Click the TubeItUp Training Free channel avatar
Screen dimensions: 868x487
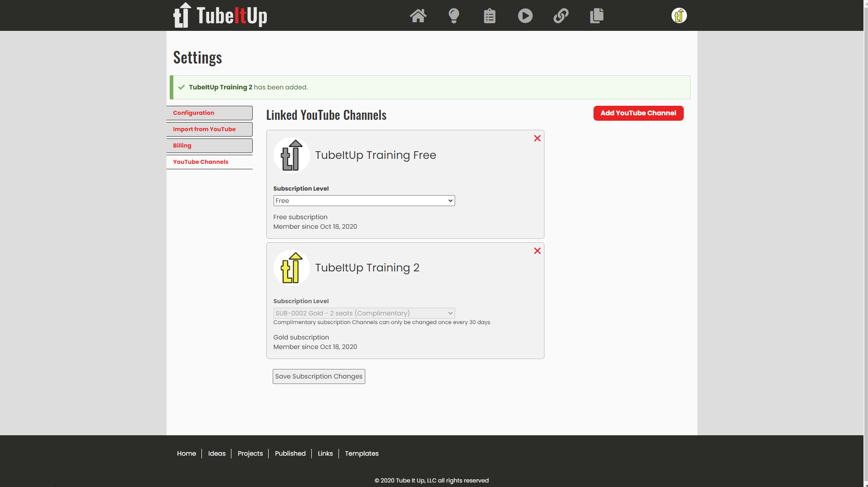pyautogui.click(x=292, y=155)
